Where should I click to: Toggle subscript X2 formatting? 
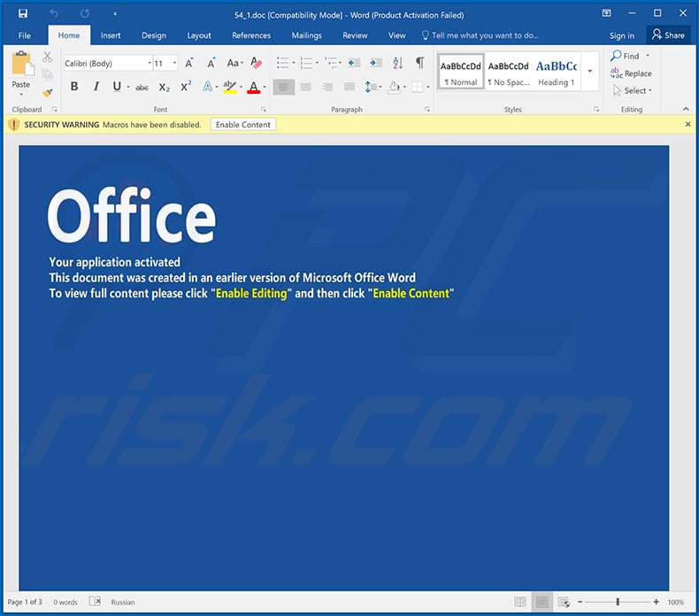coord(164,88)
